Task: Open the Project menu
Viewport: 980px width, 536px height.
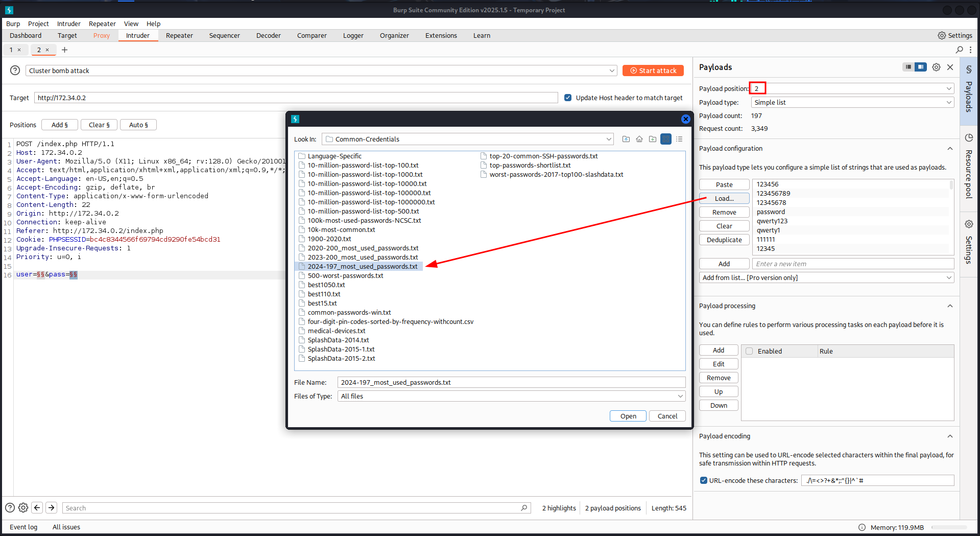Action: [38, 24]
